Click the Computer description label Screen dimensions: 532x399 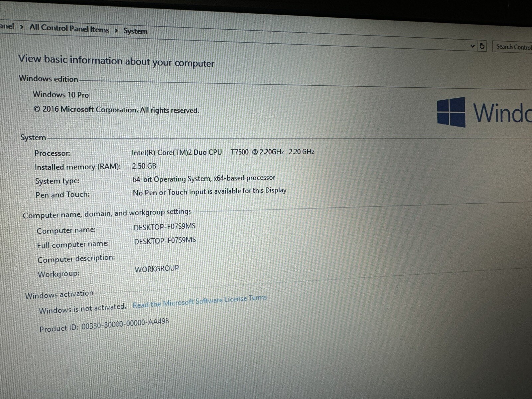click(76, 259)
